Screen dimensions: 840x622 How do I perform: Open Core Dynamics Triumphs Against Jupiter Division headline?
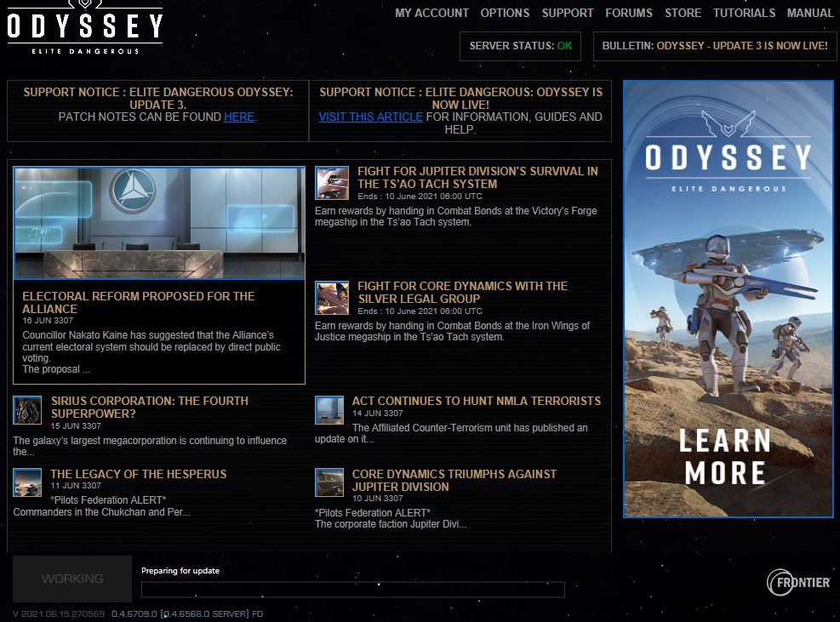tap(454, 481)
